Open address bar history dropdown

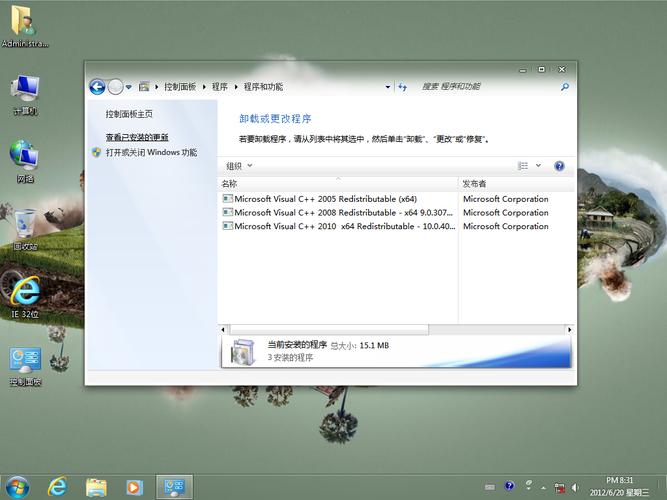388,87
